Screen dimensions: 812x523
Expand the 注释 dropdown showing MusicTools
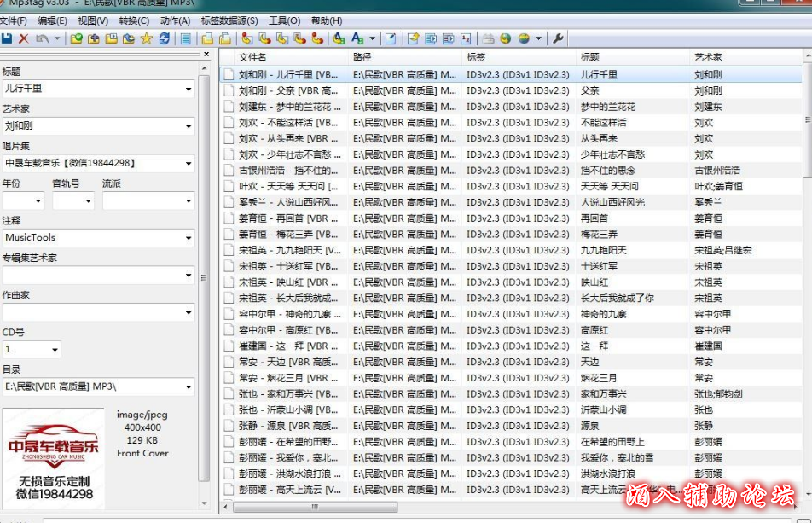(188, 238)
